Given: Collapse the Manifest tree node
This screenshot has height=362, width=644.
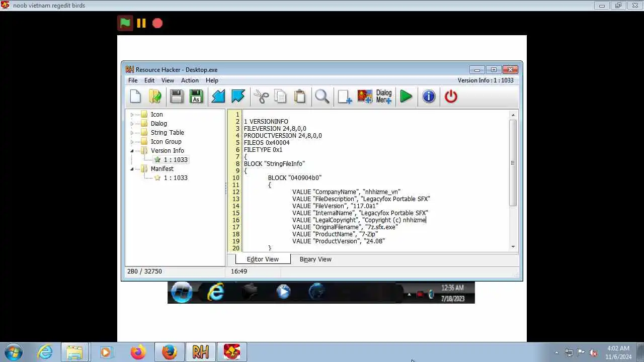Looking at the screenshot, I should pos(132,169).
